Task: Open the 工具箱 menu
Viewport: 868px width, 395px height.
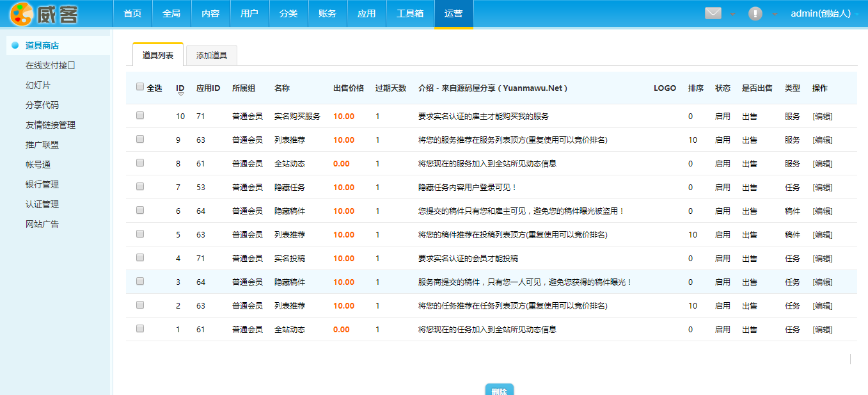Action: click(410, 13)
